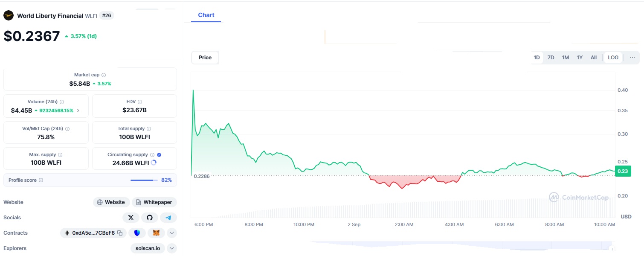
Task: Open the solscan.io explorer link
Action: pyautogui.click(x=148, y=248)
